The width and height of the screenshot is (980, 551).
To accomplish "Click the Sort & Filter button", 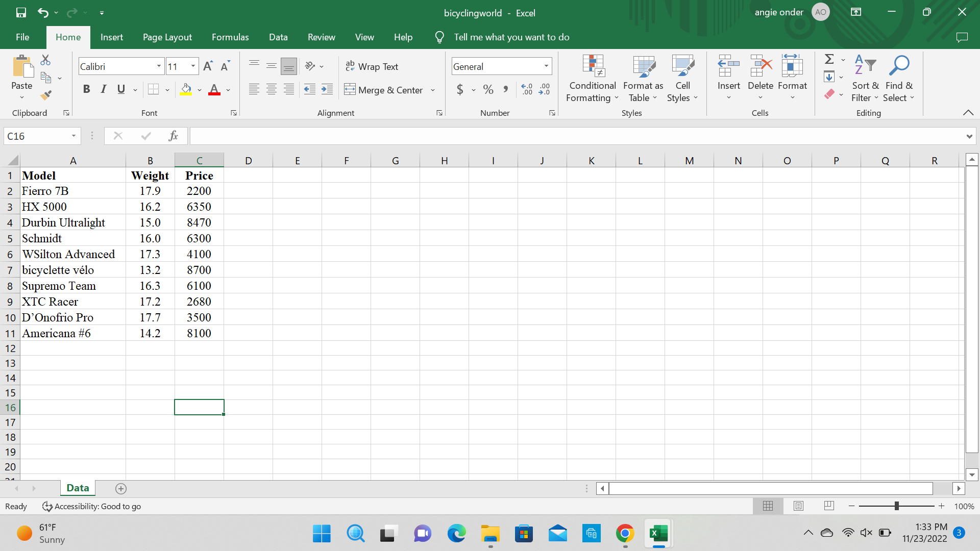I will point(865,79).
